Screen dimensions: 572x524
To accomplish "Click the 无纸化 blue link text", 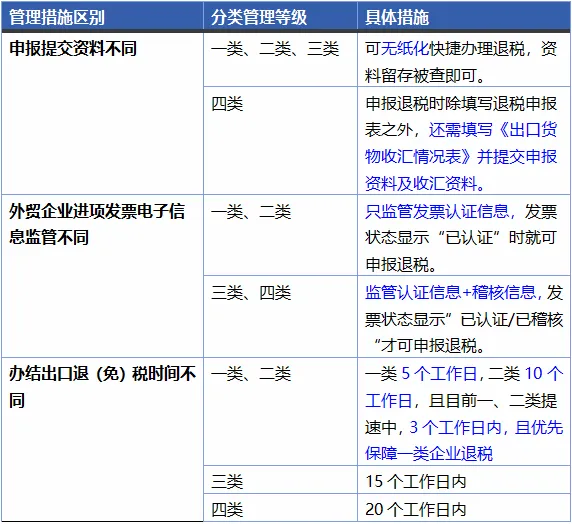I will coord(405,48).
